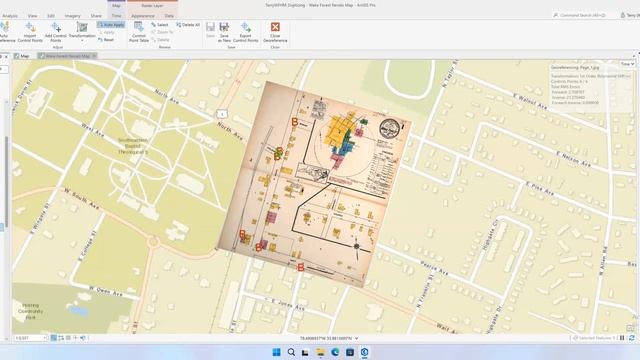Delete the selected control point
The width and height of the screenshot is (640, 360).
coord(160,40)
